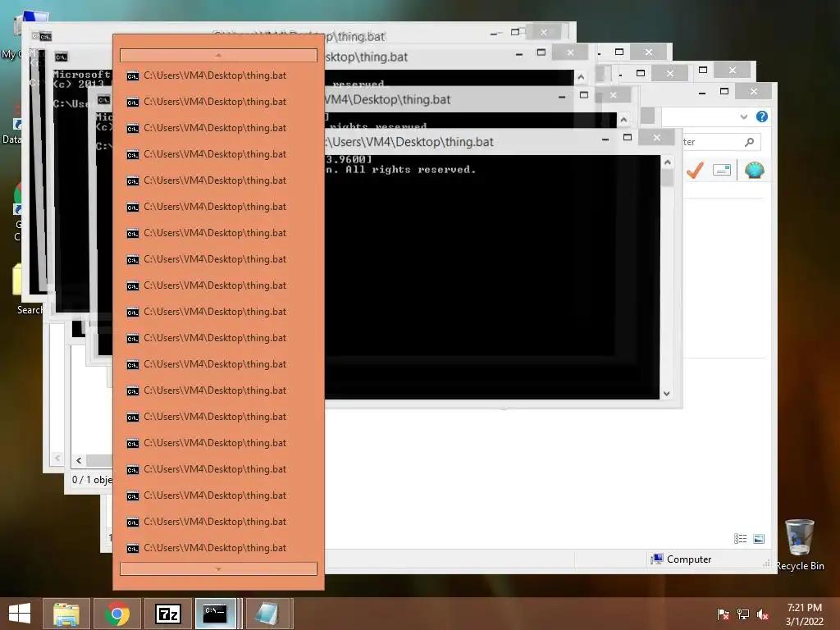Minimize the frontmost cmd window

[x=605, y=138]
